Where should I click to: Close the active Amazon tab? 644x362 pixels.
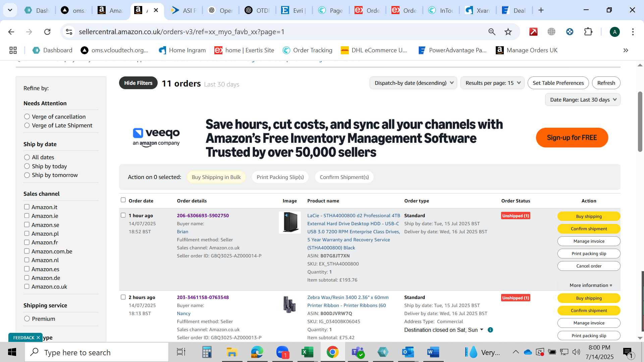point(156,10)
